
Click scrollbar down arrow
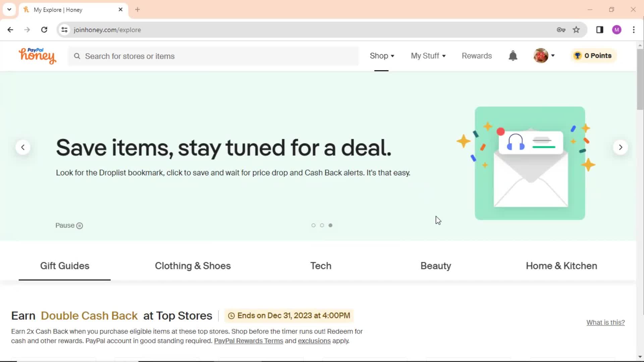[640, 357]
